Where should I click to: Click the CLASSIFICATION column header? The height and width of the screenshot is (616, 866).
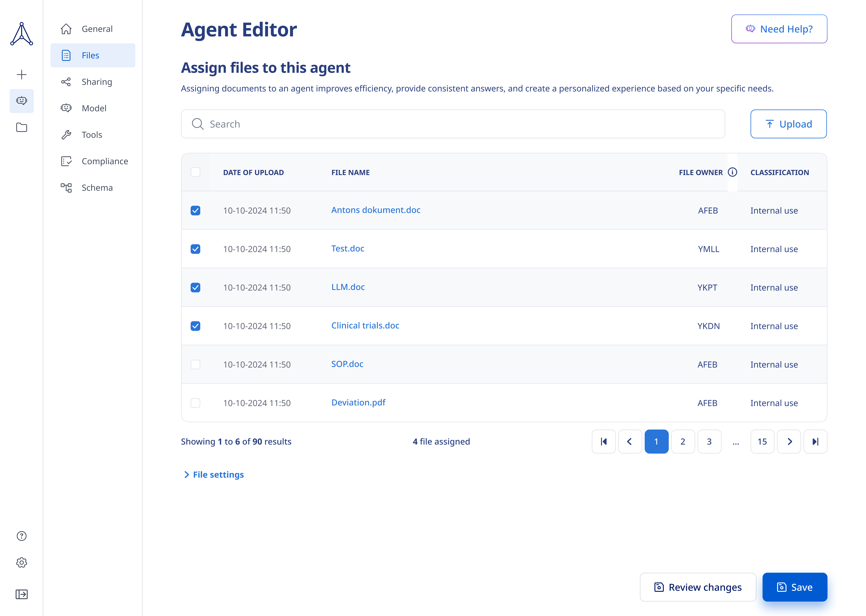pyautogui.click(x=780, y=173)
